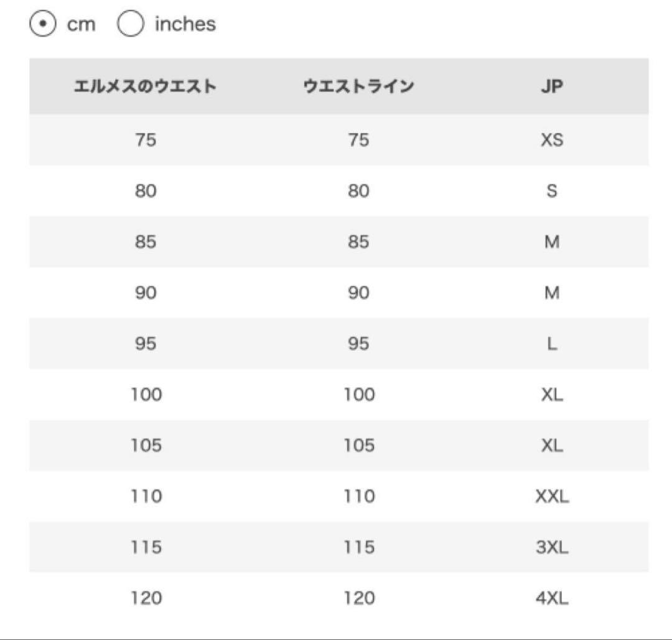Click the M cell in the 90 row
Image resolution: width=672 pixels, height=640 pixels.
[x=551, y=293]
